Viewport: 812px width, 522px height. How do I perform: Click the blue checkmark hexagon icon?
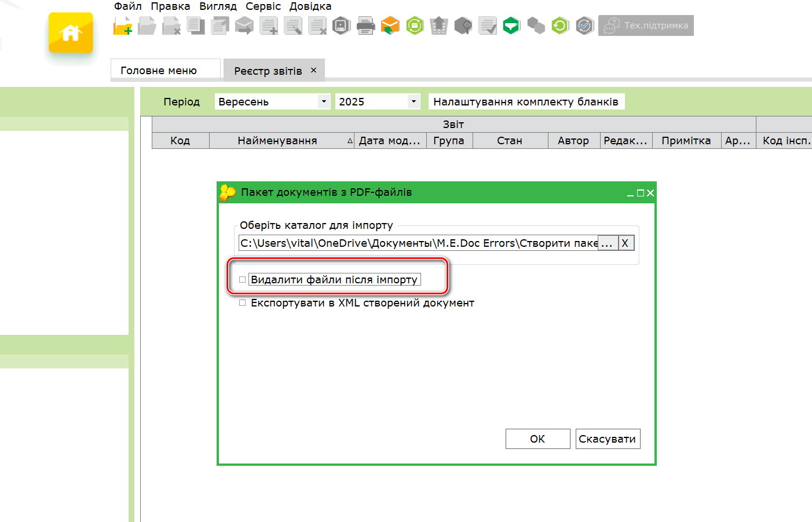pyautogui.click(x=585, y=26)
